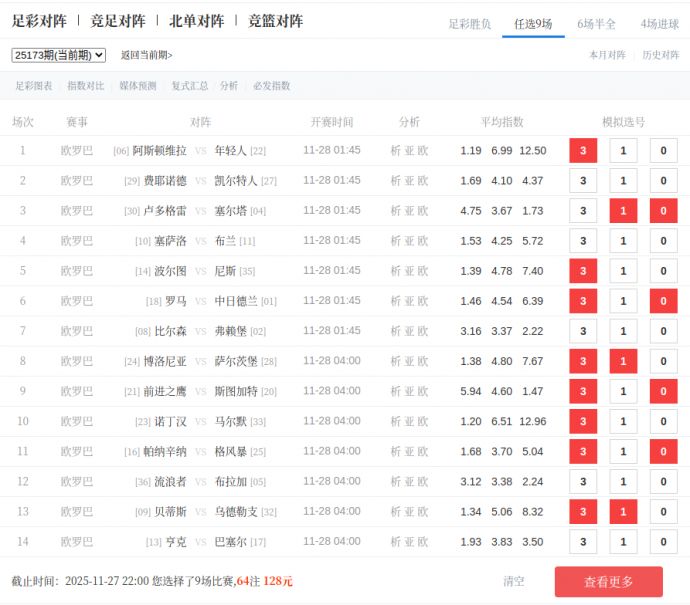Deselect the 0 pick for 卢多格雷 match
This screenshot has height=605, width=690.
coord(663,211)
